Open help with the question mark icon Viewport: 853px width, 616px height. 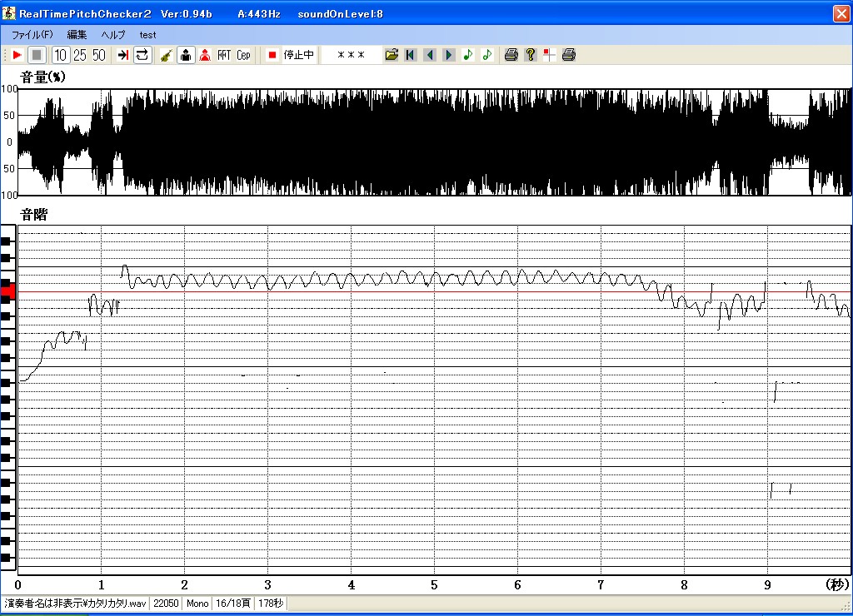[x=531, y=55]
